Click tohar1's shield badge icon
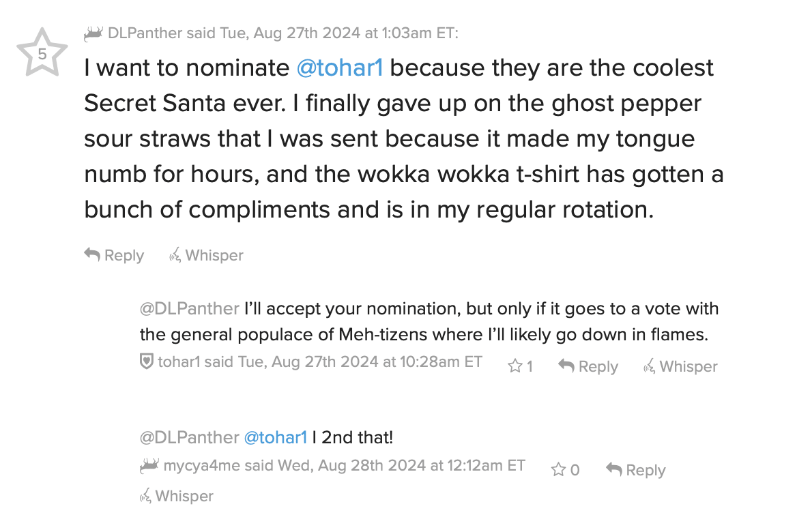 pos(146,361)
